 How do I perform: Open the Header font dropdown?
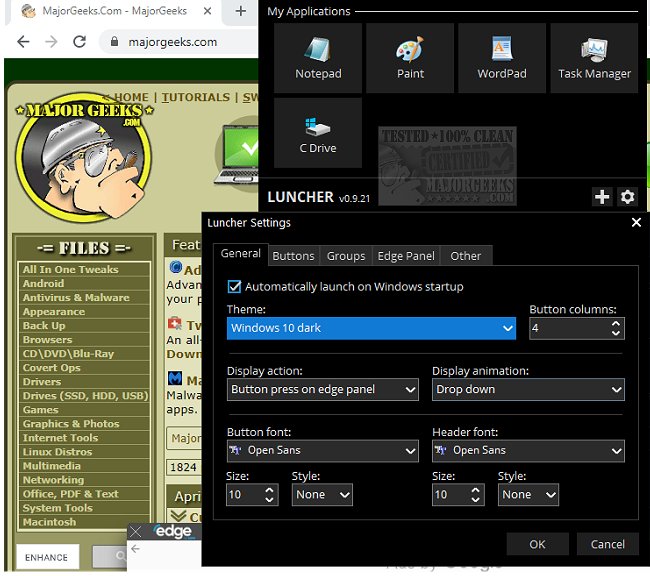tap(528, 451)
